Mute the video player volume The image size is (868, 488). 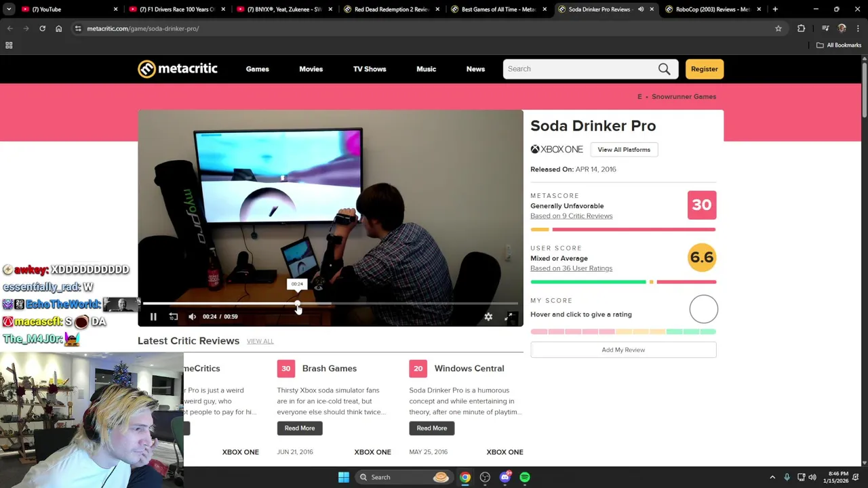tap(193, 317)
